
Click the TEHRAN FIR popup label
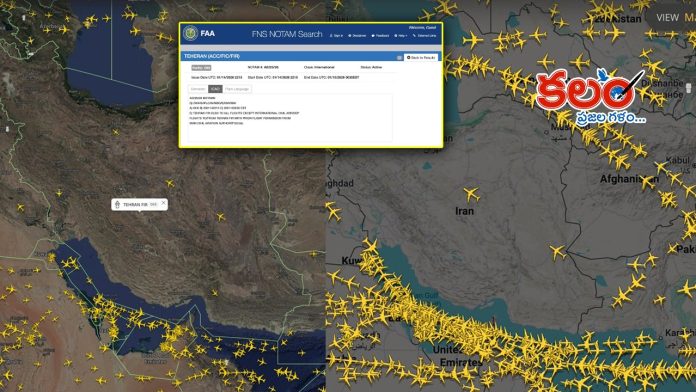pos(135,205)
